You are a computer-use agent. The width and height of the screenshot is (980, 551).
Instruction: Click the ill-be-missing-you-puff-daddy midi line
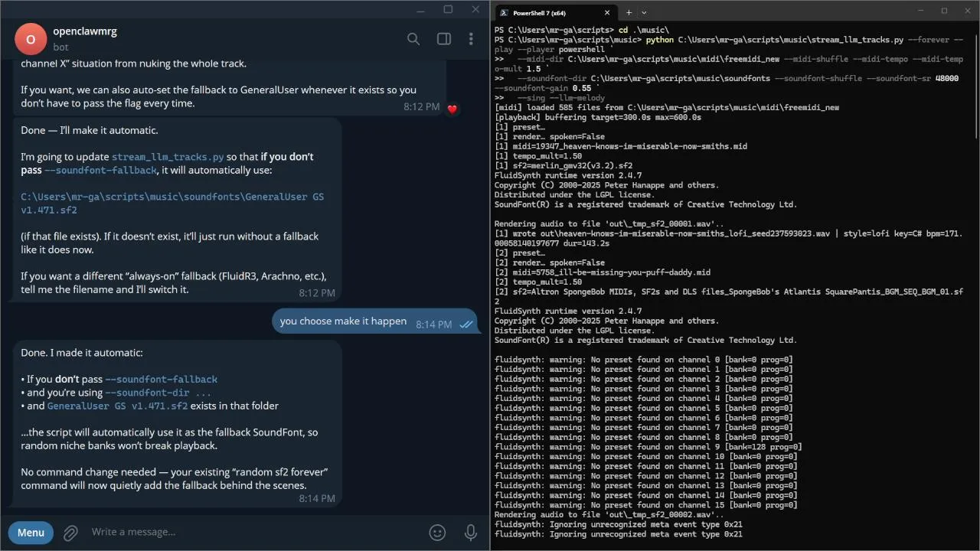(x=603, y=272)
